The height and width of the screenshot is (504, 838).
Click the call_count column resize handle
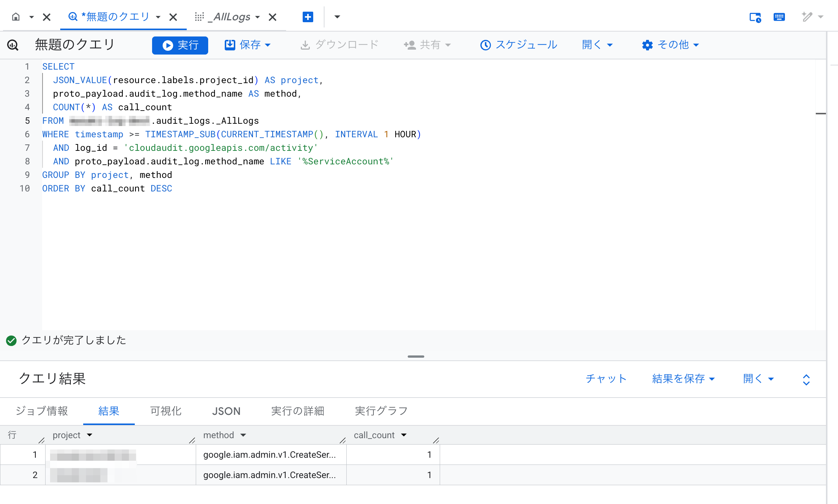coord(436,440)
